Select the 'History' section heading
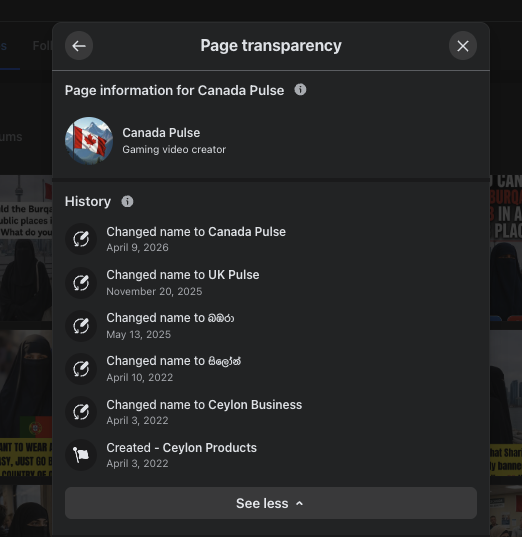The image size is (522, 537). pos(88,201)
